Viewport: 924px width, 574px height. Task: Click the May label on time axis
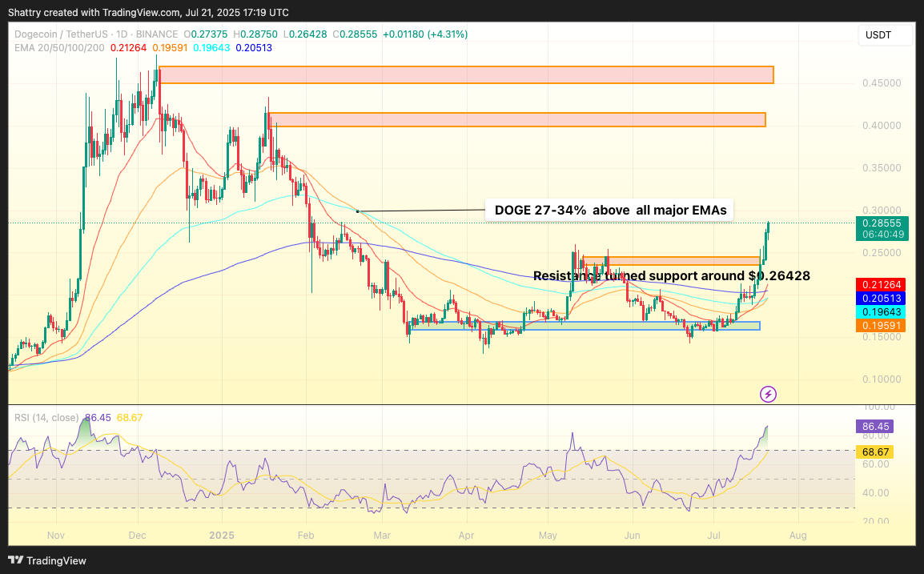click(548, 535)
